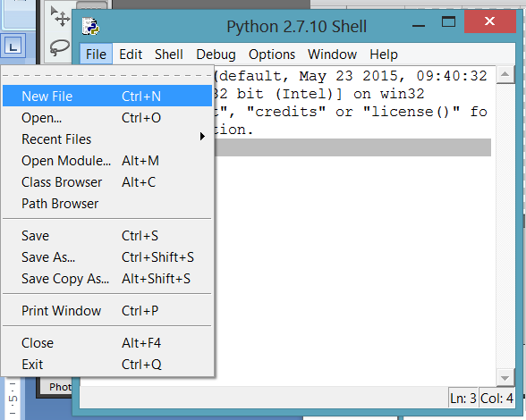Expand the Recent Files submenu
Screen dimensions: 526x420
pos(107,139)
